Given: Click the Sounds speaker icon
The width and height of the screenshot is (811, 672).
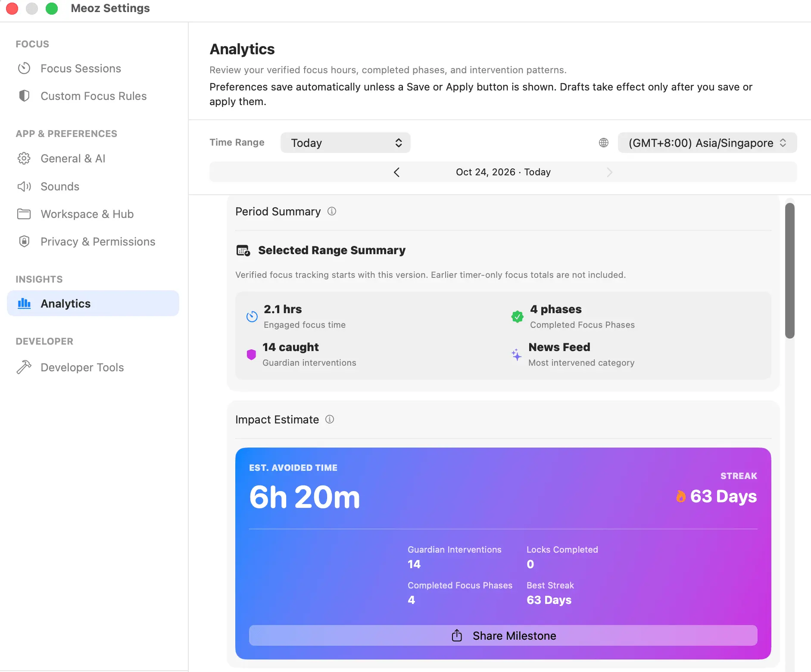Looking at the screenshot, I should pyautogui.click(x=24, y=187).
